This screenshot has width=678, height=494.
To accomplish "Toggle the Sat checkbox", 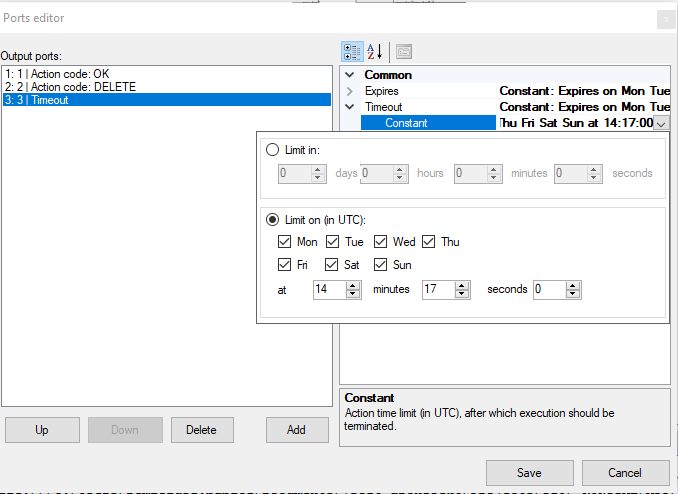I will pyautogui.click(x=331, y=264).
